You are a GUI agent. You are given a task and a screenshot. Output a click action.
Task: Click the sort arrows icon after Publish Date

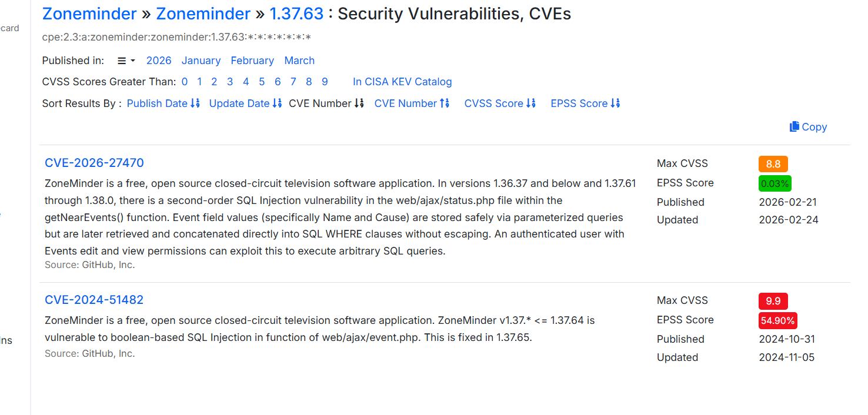click(x=195, y=103)
